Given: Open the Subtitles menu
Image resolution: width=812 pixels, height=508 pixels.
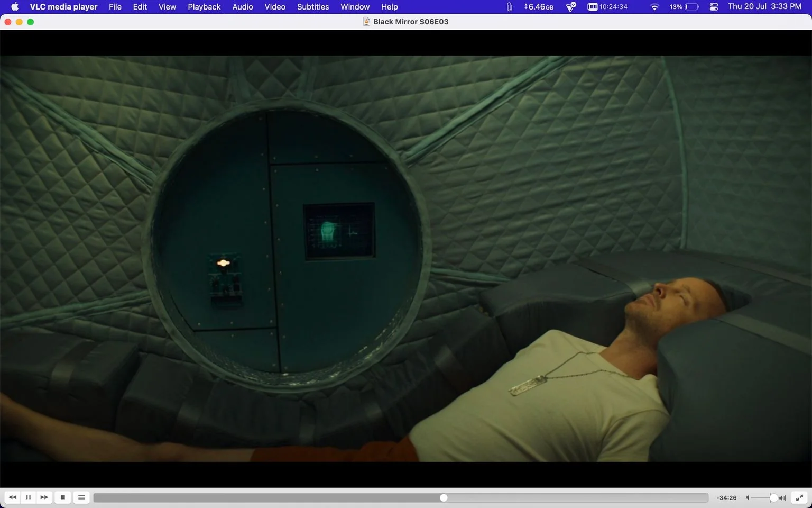Looking at the screenshot, I should [313, 7].
